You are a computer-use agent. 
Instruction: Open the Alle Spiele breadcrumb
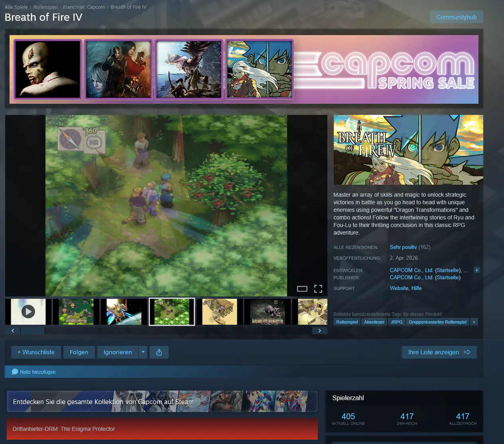tap(16, 7)
